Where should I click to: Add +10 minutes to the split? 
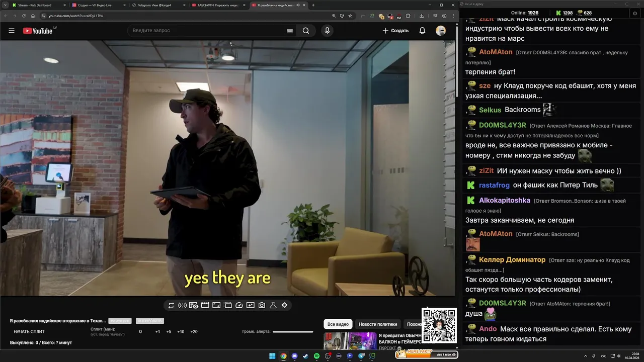(181, 332)
